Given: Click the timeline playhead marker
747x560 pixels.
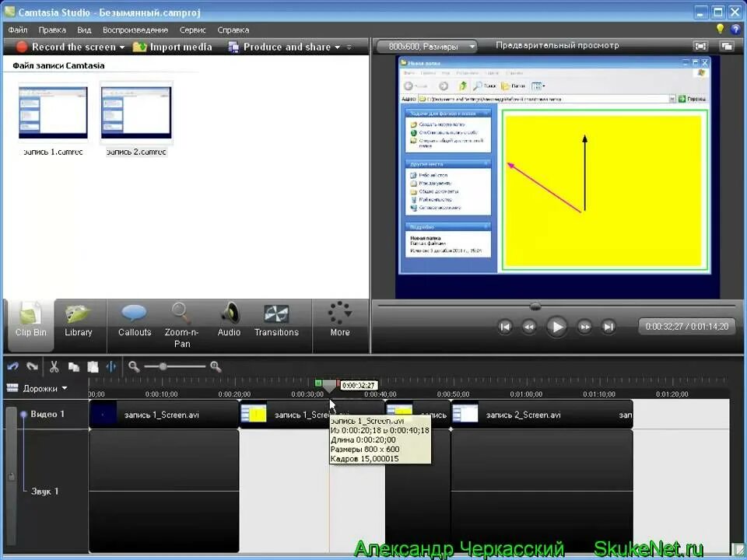Looking at the screenshot, I should click(x=329, y=387).
